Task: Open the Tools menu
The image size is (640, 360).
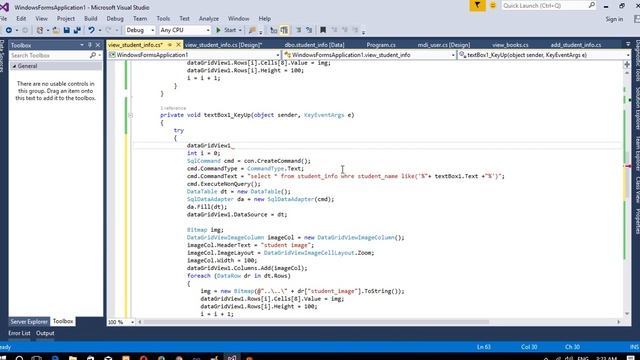Action: pyautogui.click(x=163, y=19)
